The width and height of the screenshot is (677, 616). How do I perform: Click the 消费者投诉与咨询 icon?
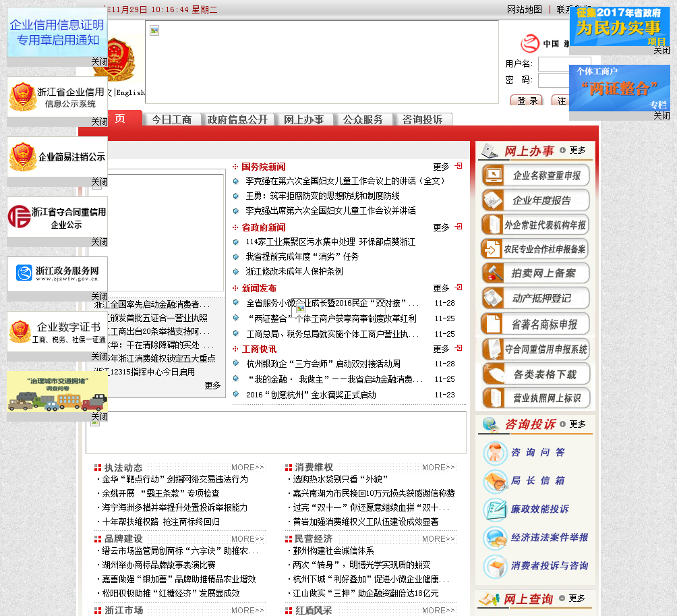click(x=495, y=566)
